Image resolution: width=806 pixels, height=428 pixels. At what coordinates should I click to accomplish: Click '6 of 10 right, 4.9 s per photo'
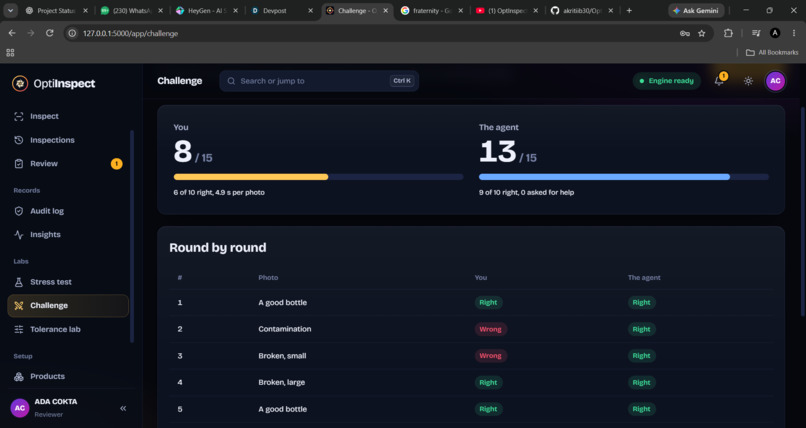pyautogui.click(x=219, y=192)
